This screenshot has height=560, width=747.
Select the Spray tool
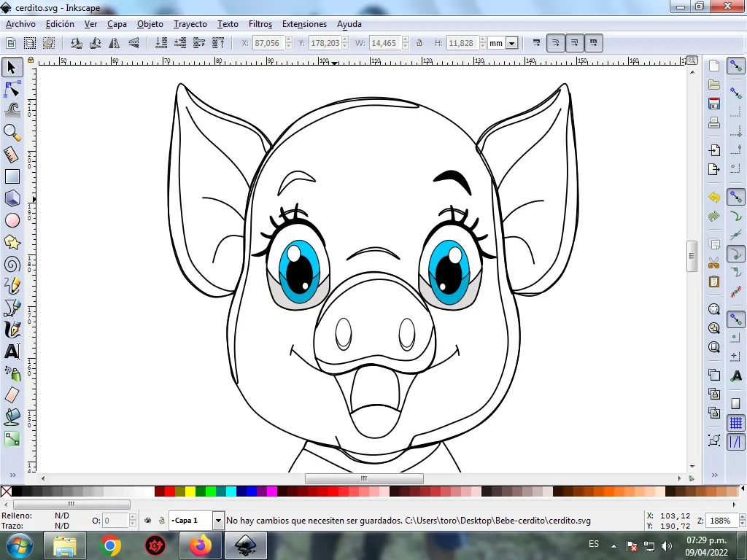12,373
